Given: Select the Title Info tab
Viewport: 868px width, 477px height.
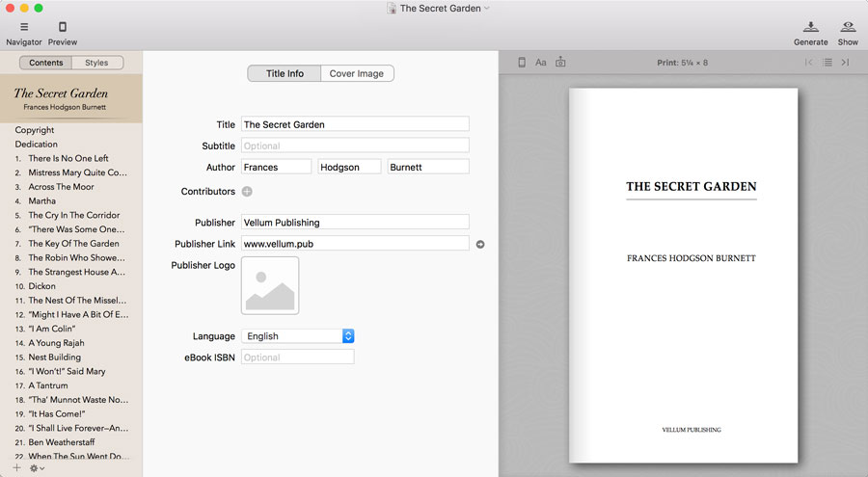Looking at the screenshot, I should pyautogui.click(x=285, y=73).
